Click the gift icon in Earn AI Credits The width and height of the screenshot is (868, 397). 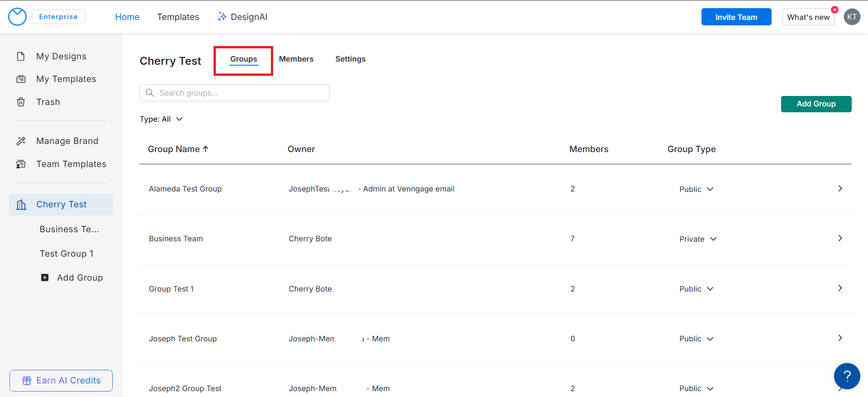(27, 381)
